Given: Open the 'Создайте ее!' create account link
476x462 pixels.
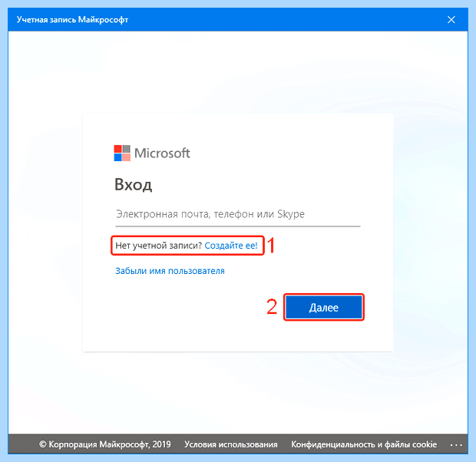Looking at the screenshot, I should 231,246.
